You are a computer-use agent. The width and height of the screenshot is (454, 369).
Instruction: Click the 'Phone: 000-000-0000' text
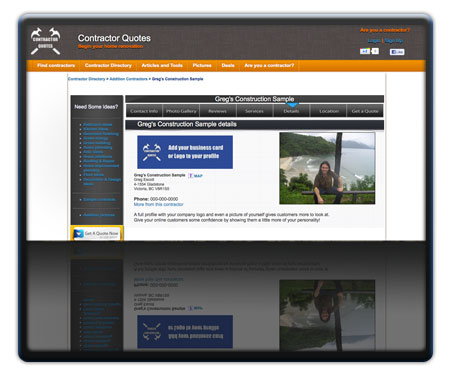(x=156, y=199)
